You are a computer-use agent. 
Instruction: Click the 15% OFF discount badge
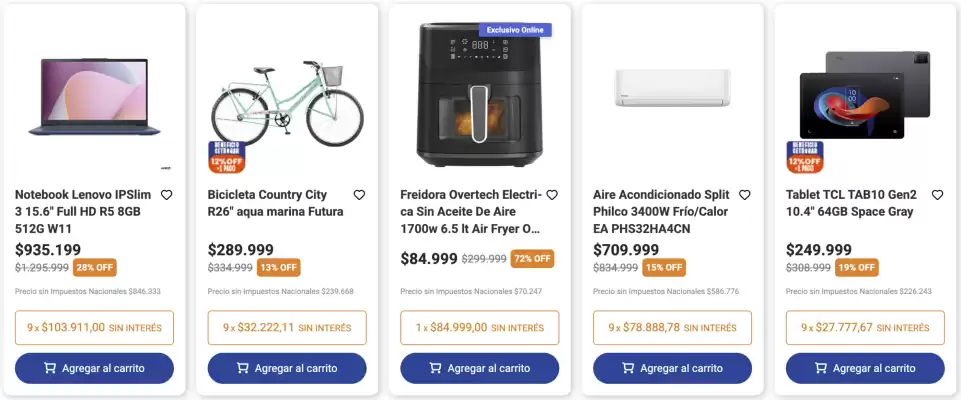664,267
